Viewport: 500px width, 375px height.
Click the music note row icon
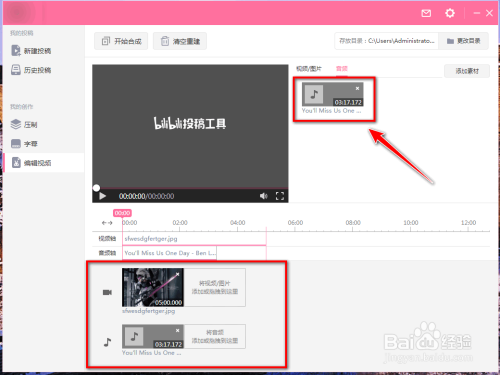(107, 342)
